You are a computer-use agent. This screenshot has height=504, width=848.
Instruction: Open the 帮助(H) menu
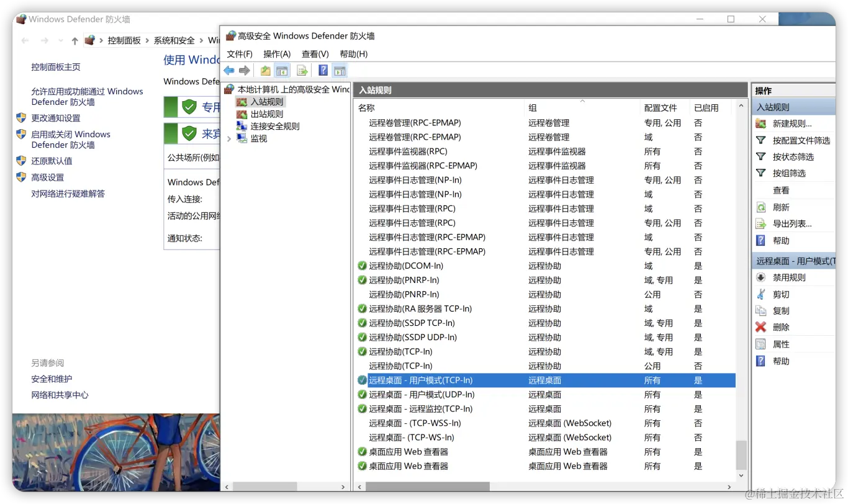(354, 54)
